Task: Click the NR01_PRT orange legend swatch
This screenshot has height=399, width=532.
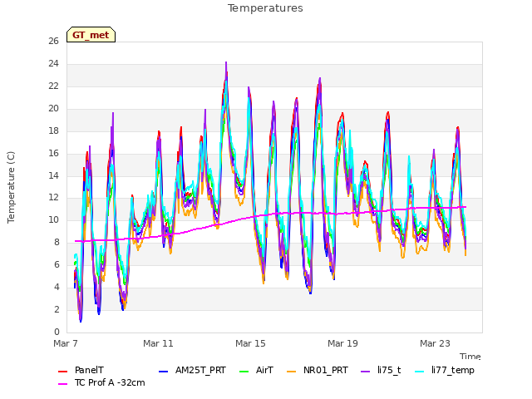Action: 292,372
